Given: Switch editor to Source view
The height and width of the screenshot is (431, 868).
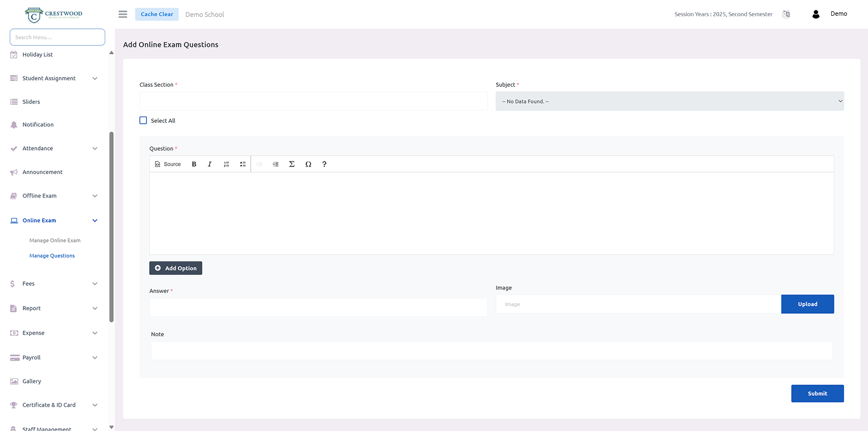Looking at the screenshot, I should [x=168, y=164].
